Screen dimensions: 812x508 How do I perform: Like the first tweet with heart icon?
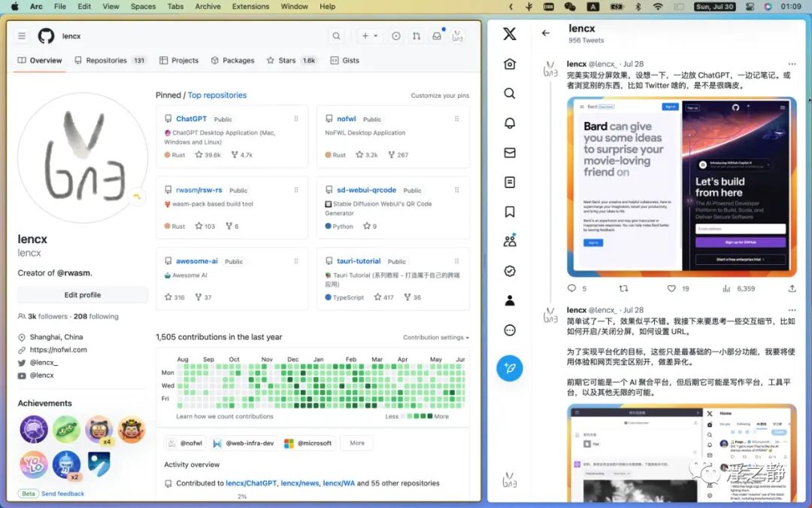tap(671, 288)
